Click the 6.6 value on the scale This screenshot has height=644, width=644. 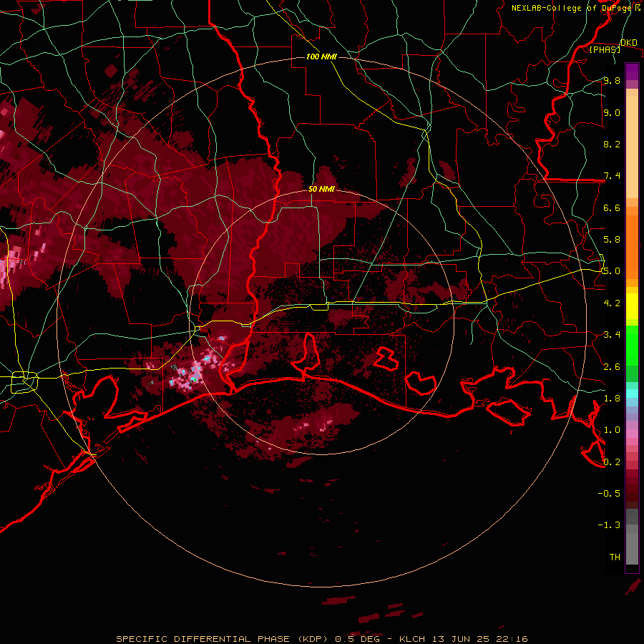tap(612, 208)
